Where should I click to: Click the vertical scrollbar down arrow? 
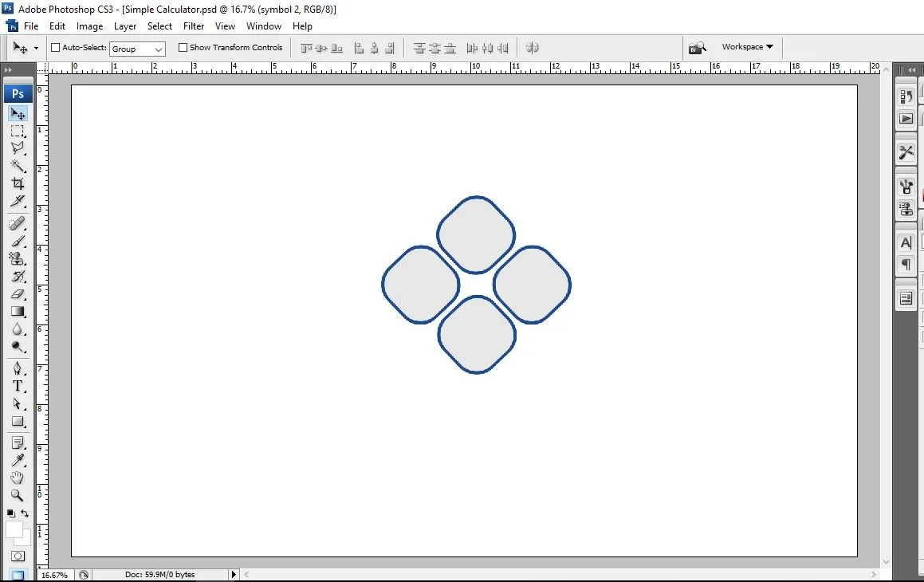(x=886, y=562)
